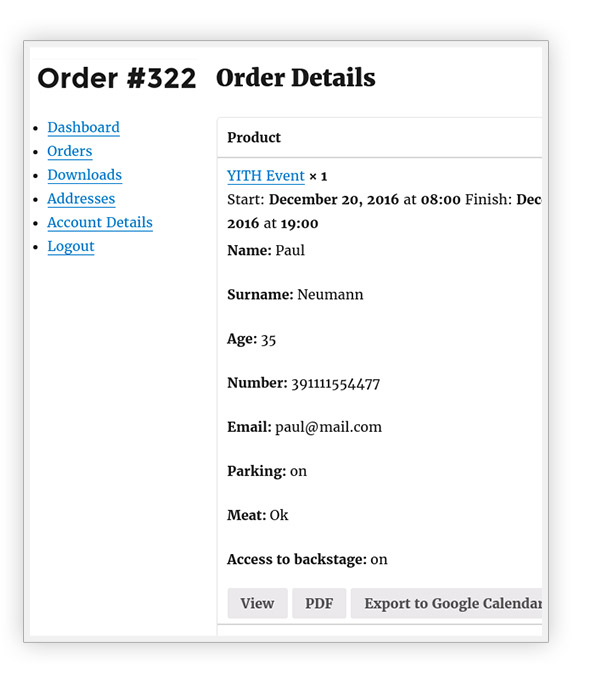This screenshot has height=687, width=600.
Task: Select Addresses in the account menu
Action: pos(81,199)
